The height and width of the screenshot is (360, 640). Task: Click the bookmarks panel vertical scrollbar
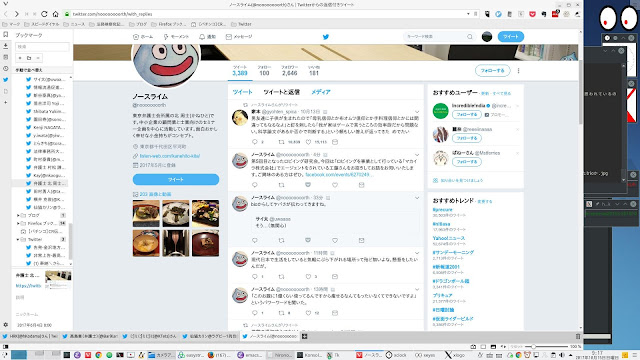(x=71, y=241)
